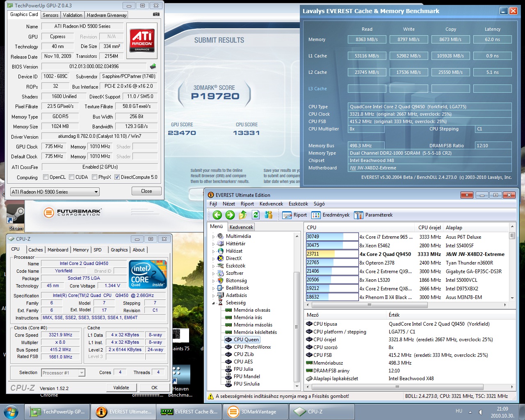
Task: Click the Up level arrow icon in EVEREST
Action: click(243, 215)
